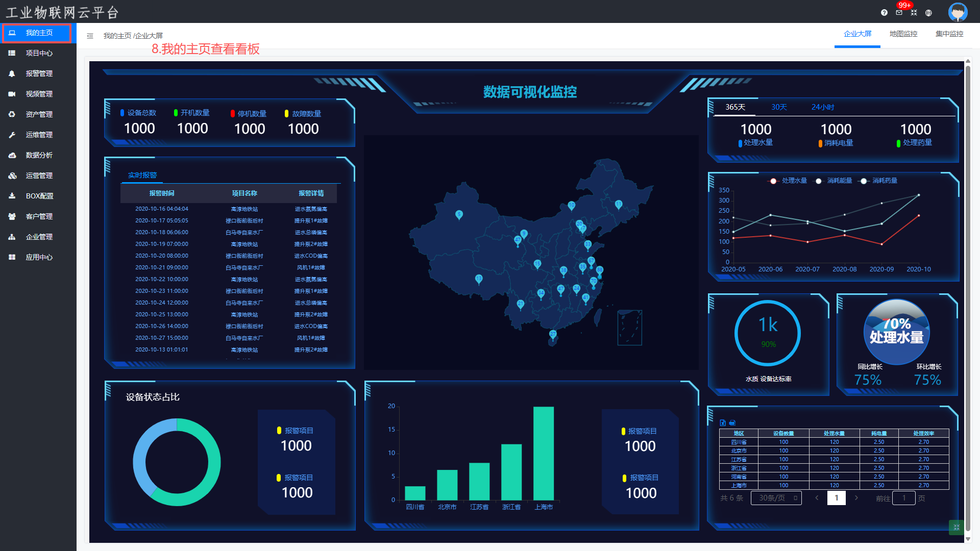
Task: Open the help question mark icon
Action: (884, 13)
